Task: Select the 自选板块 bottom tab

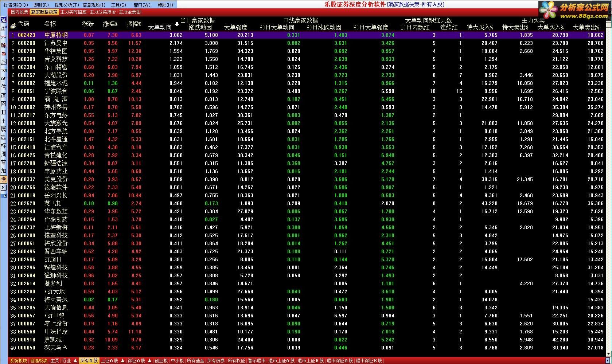Action: coord(39,361)
